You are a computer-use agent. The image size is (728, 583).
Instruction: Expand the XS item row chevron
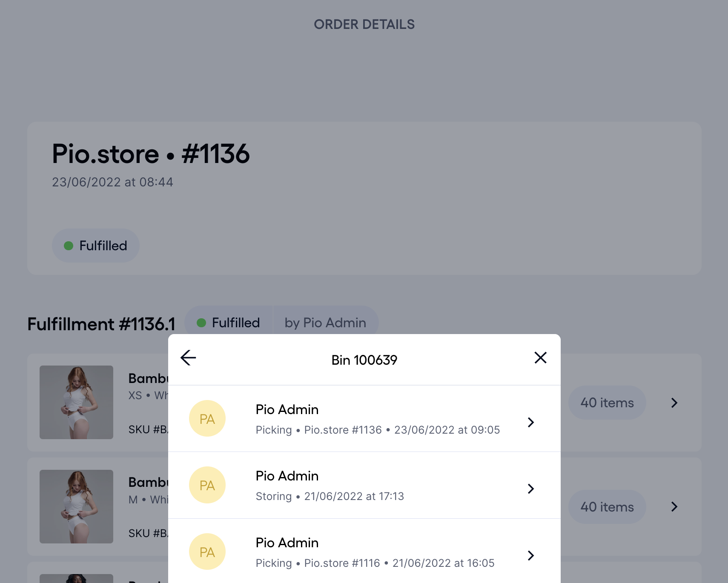[674, 403]
